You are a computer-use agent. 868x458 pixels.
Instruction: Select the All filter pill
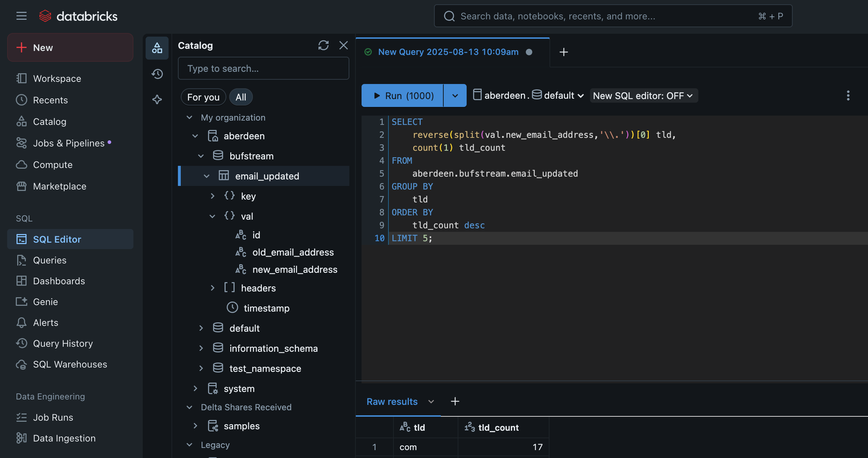(x=241, y=97)
